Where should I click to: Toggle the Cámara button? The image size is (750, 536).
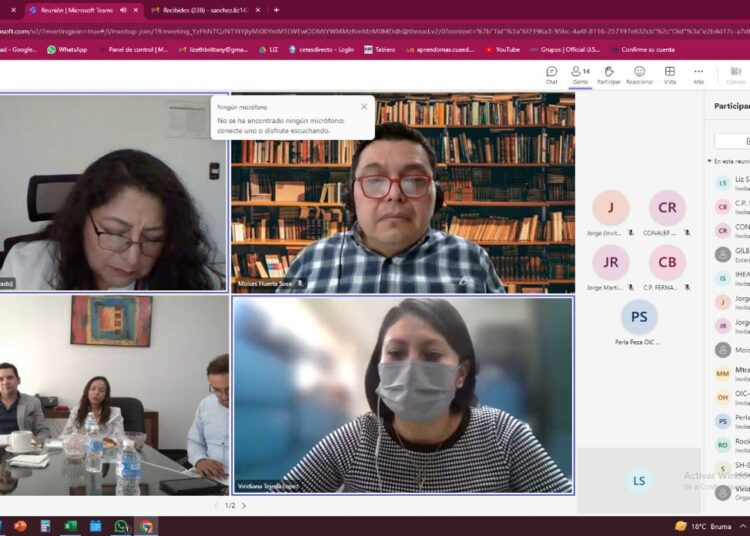coord(736,74)
